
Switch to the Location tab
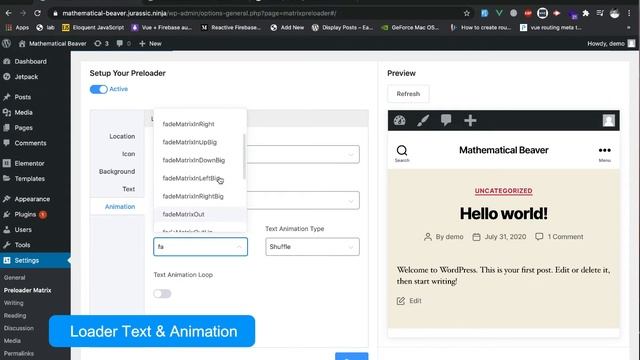pos(122,136)
